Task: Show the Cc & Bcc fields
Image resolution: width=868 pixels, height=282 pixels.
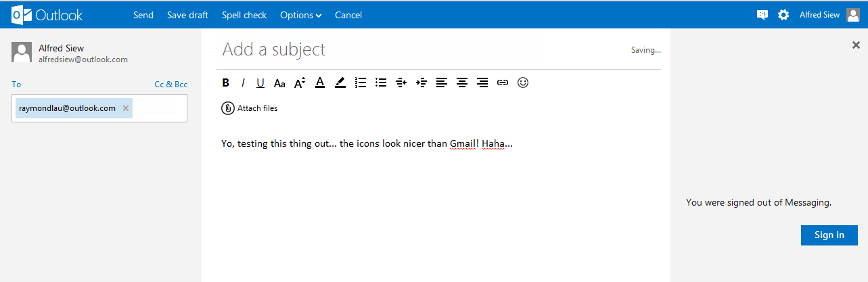Action: pyautogui.click(x=171, y=85)
